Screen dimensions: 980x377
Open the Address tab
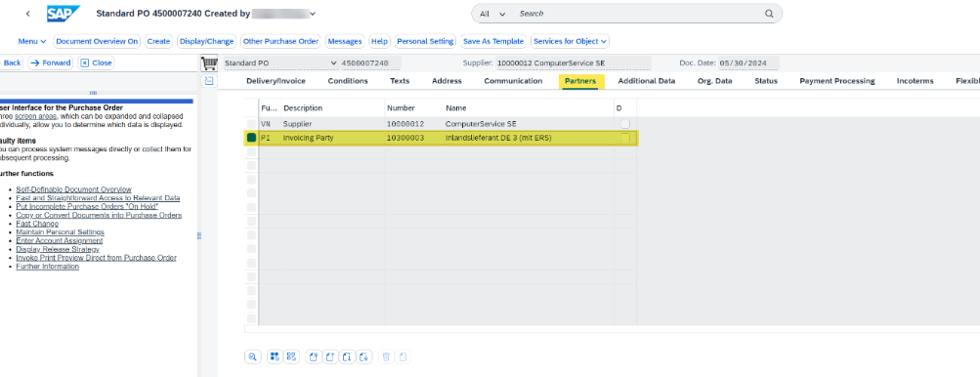tap(447, 81)
